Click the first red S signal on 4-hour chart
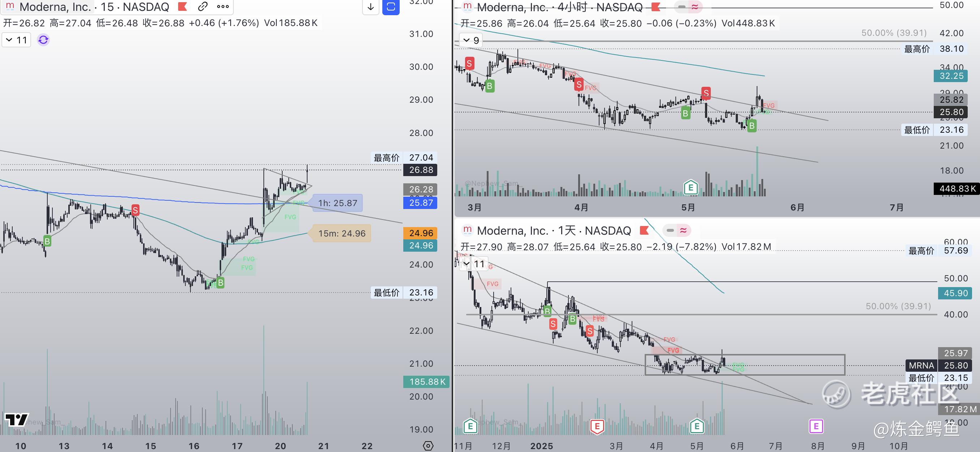Image resolution: width=980 pixels, height=452 pixels. pos(469,64)
